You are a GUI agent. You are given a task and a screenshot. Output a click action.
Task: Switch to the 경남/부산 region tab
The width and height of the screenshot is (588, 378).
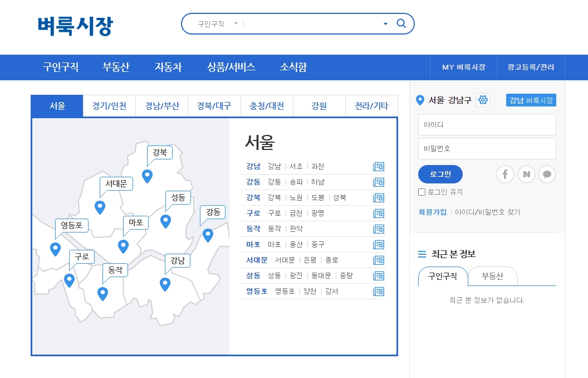pyautogui.click(x=162, y=106)
